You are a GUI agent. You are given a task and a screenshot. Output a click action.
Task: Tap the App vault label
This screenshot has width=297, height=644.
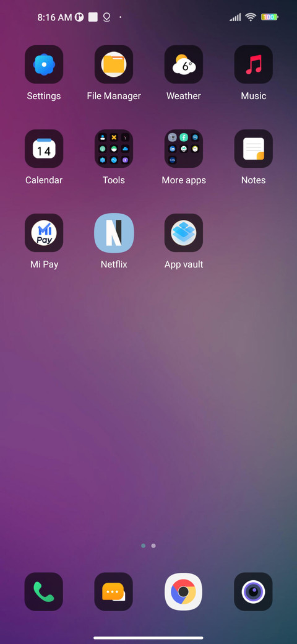click(x=184, y=264)
